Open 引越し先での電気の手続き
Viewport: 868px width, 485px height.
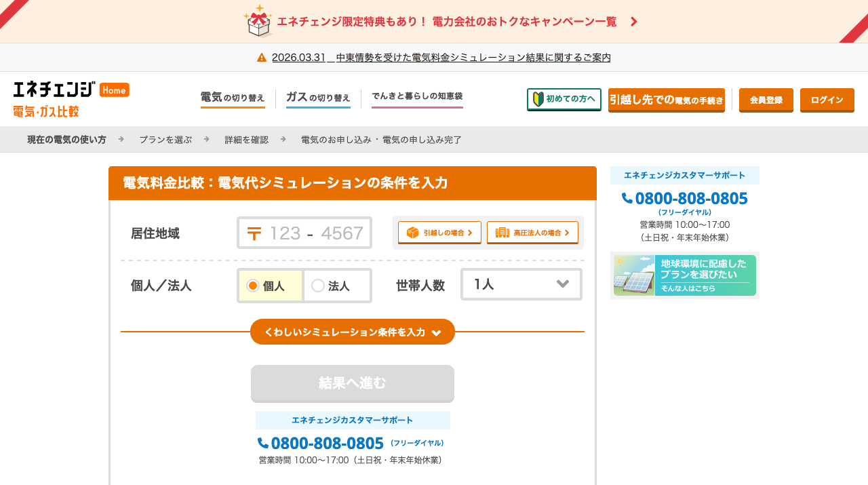(667, 100)
